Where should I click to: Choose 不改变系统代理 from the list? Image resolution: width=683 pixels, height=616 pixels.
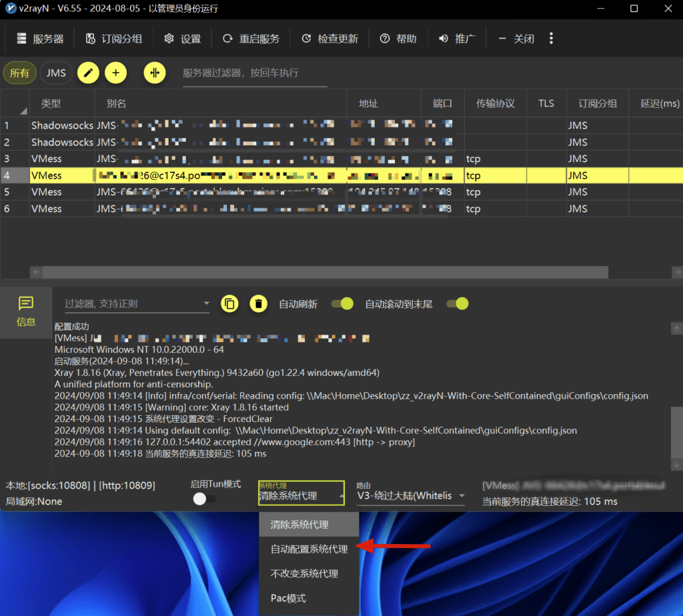(309, 574)
